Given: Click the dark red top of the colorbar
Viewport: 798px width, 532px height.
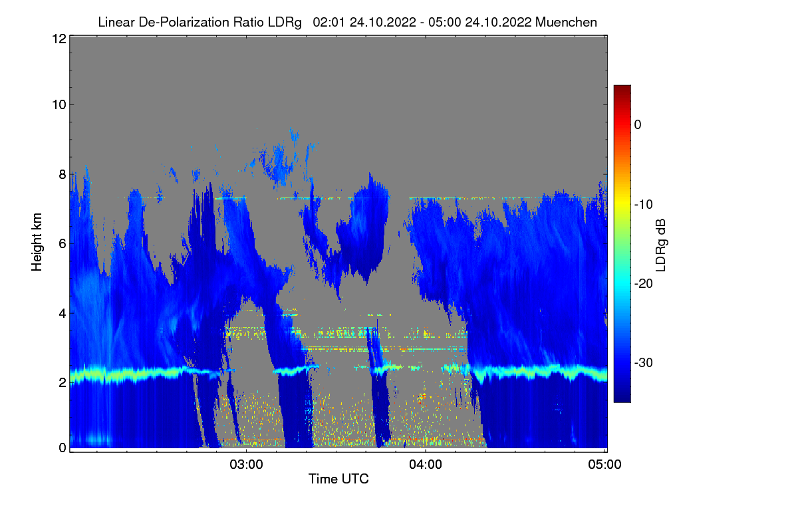Looking at the screenshot, I should [x=622, y=90].
